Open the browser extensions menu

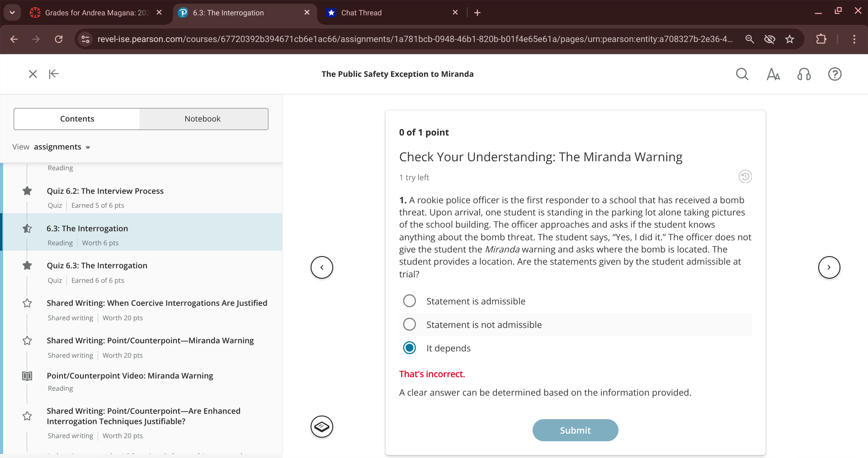click(821, 39)
